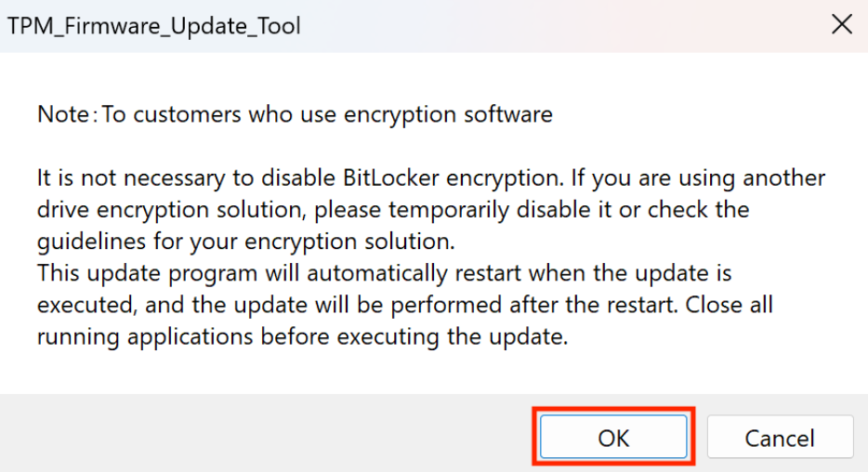Click the line starting "executed, and the update"
This screenshot has width=868, height=472.
click(x=404, y=306)
